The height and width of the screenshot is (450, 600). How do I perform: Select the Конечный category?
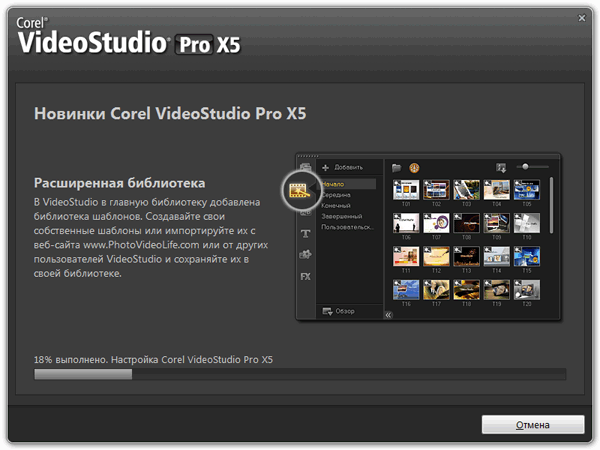pos(336,205)
